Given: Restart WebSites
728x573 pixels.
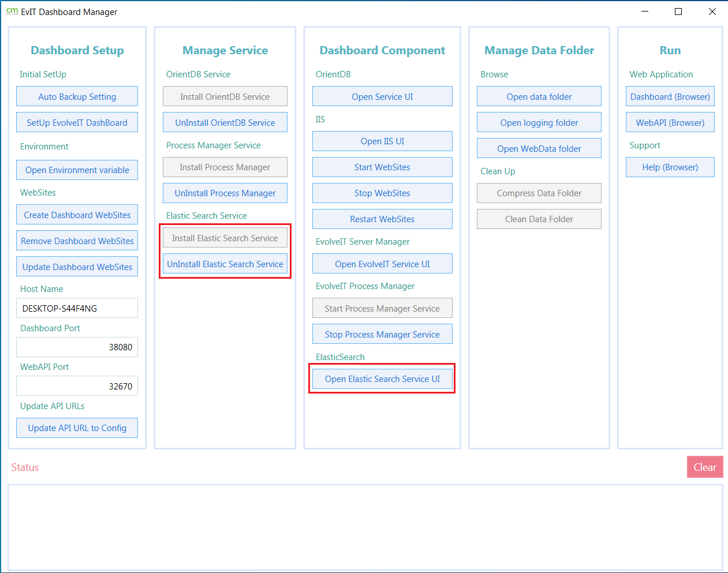Looking at the screenshot, I should (x=382, y=219).
